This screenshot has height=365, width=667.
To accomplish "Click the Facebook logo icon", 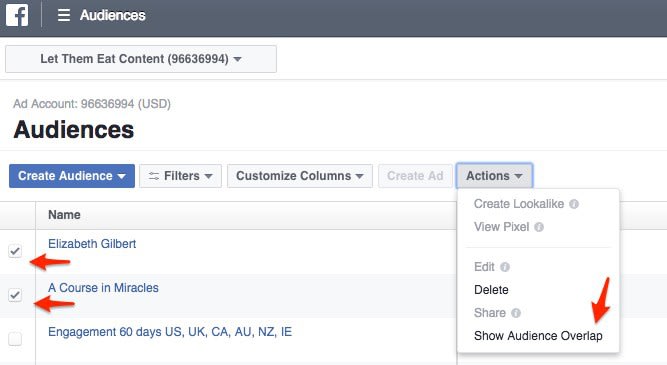I will (17, 15).
